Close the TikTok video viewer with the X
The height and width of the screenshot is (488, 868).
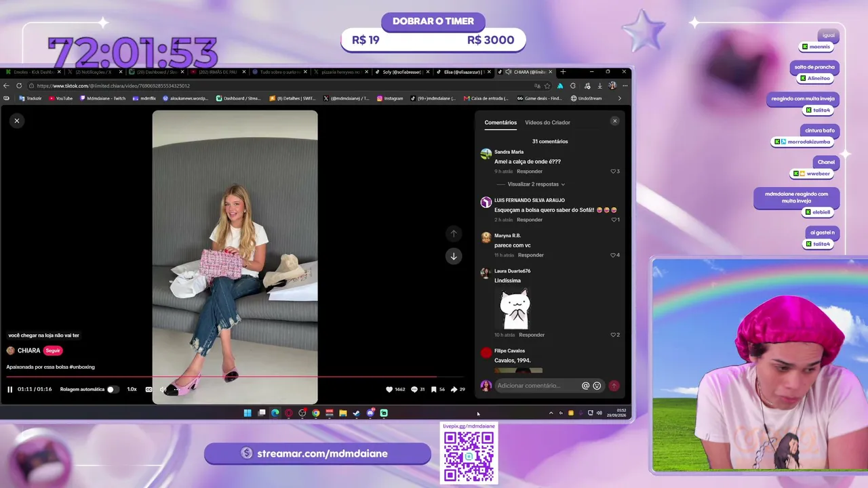click(17, 121)
